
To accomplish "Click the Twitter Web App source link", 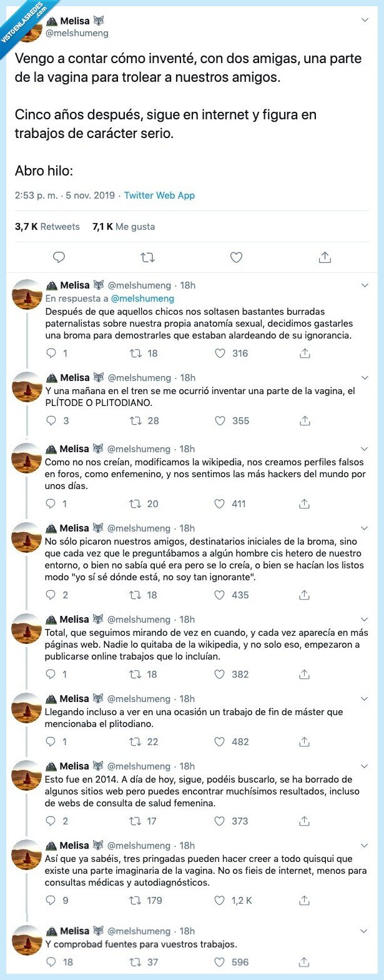I will pyautogui.click(x=159, y=196).
